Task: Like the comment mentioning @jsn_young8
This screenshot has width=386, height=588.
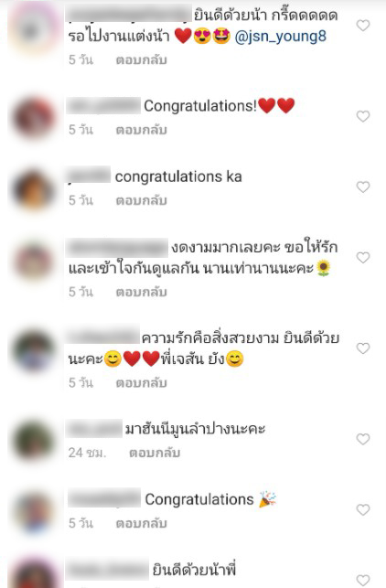Action: (x=363, y=26)
